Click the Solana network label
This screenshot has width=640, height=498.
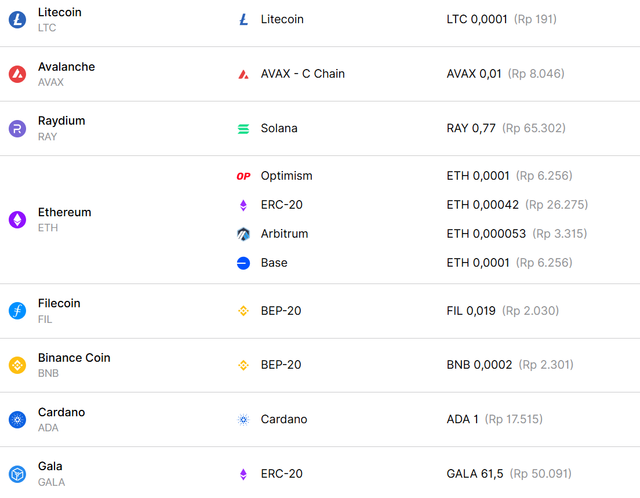(x=279, y=128)
